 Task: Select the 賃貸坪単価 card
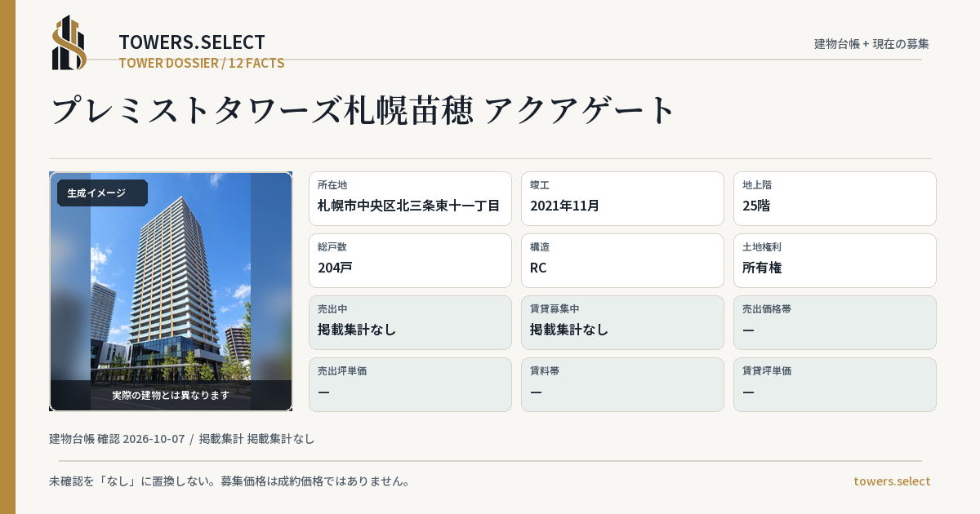[835, 384]
